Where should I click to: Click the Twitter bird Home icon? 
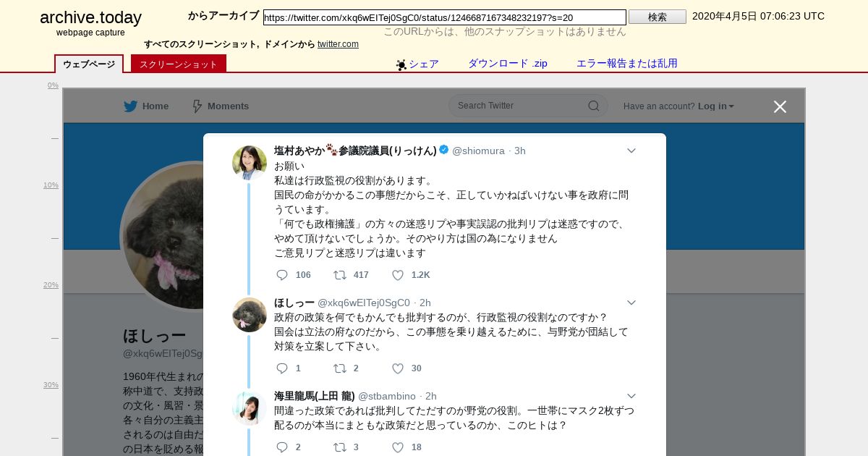130,106
